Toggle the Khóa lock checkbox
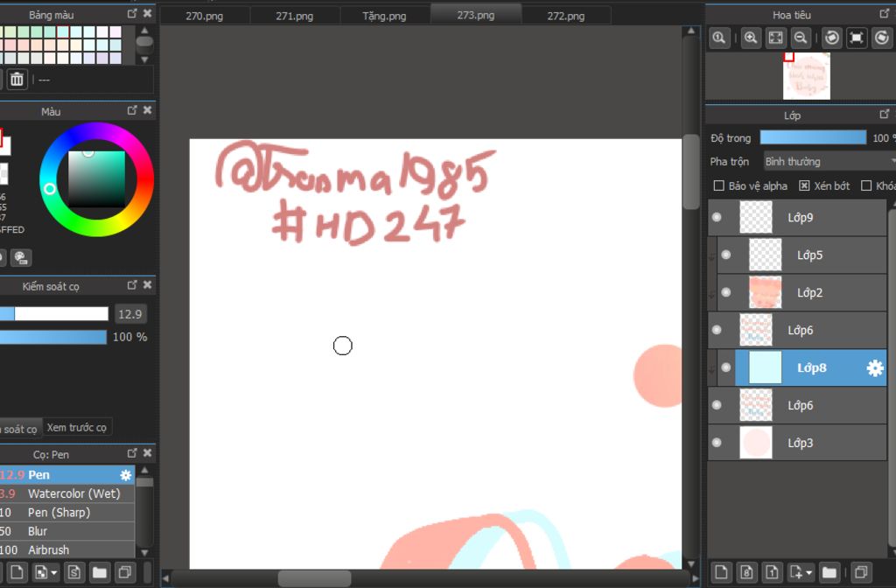The height and width of the screenshot is (588, 896). pos(866,185)
